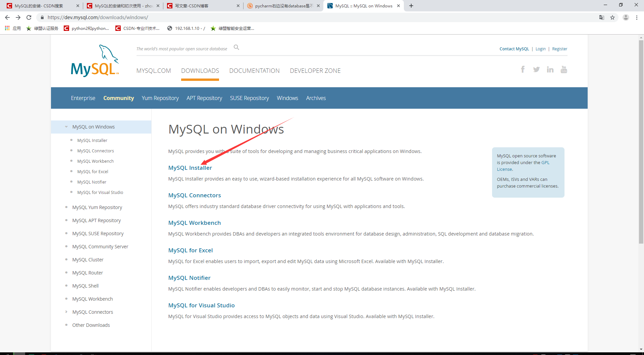Screen dimensions: 644x355
Task: Open MySQL APT Repository in sidebar
Action: [96, 220]
